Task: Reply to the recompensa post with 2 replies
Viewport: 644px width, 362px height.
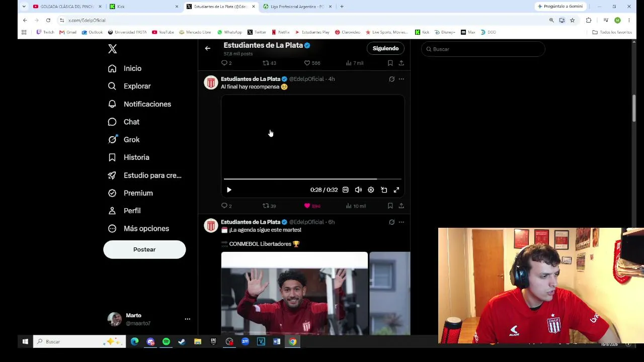Action: pos(226,206)
